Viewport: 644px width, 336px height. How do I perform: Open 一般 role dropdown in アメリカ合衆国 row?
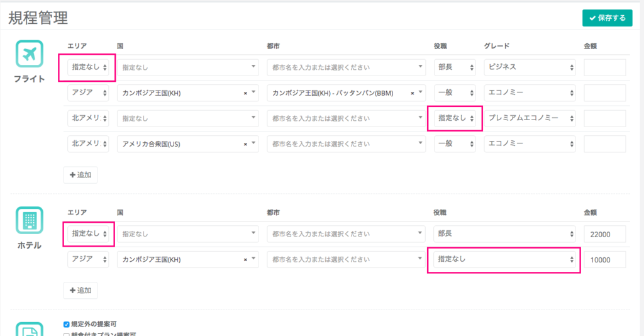[x=455, y=143]
